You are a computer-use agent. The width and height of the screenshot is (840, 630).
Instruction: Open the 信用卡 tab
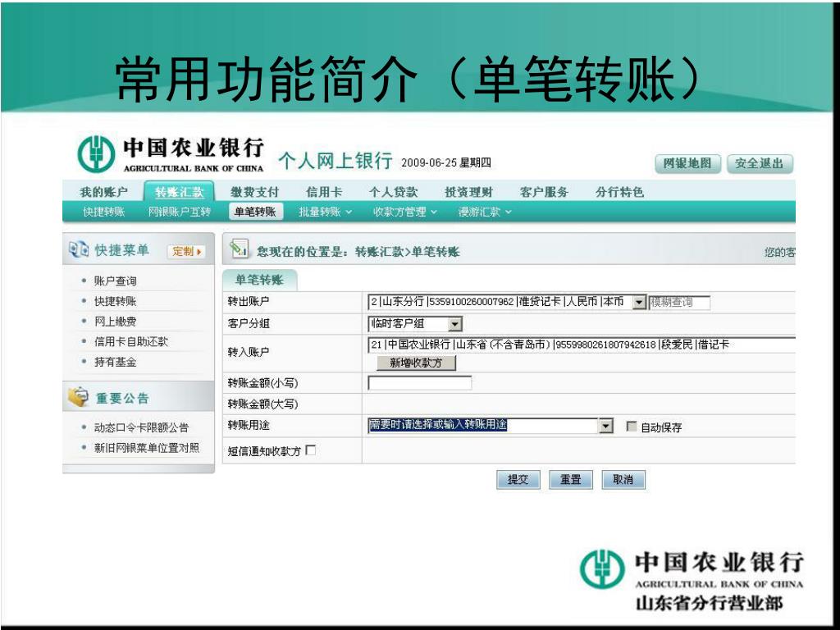coord(323,192)
